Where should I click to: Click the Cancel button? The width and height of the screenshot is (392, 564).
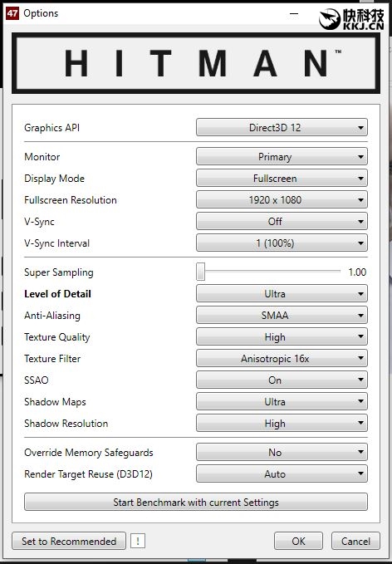[x=355, y=541]
